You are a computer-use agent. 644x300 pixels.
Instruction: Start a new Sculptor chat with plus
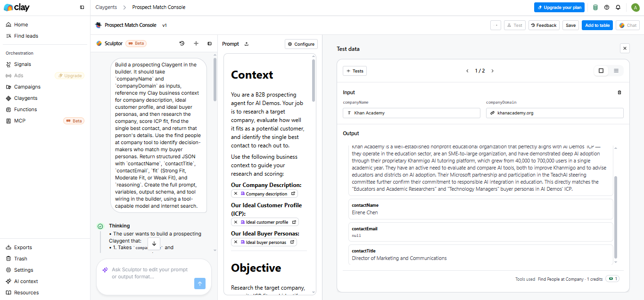click(196, 43)
